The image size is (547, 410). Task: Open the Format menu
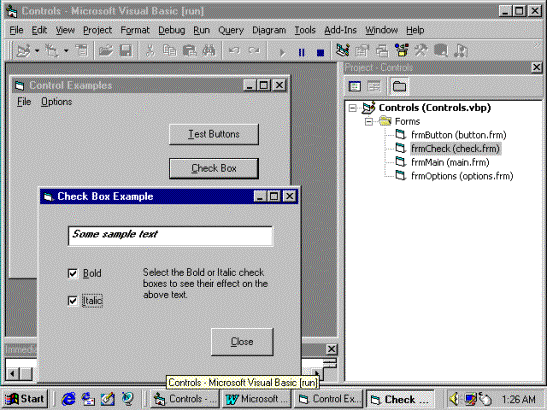point(135,30)
